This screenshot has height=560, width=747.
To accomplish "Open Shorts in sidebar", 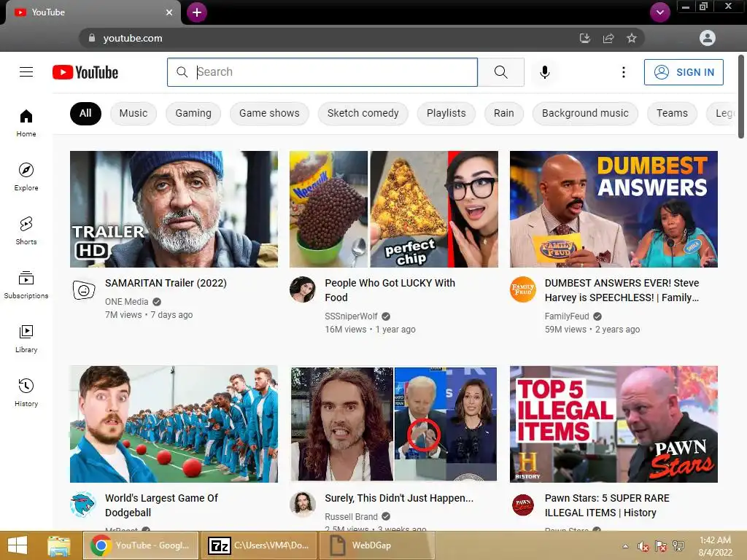I will coord(26,231).
